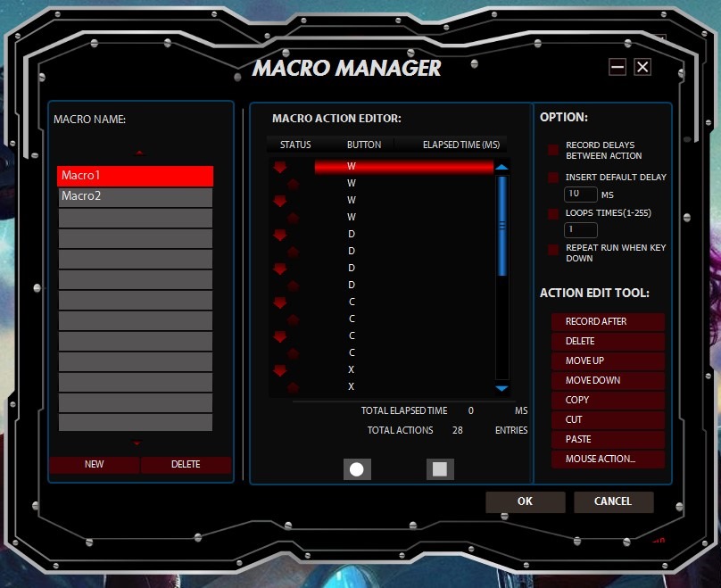
Task: Click key-up arrow icon of last X row
Action: tap(293, 387)
